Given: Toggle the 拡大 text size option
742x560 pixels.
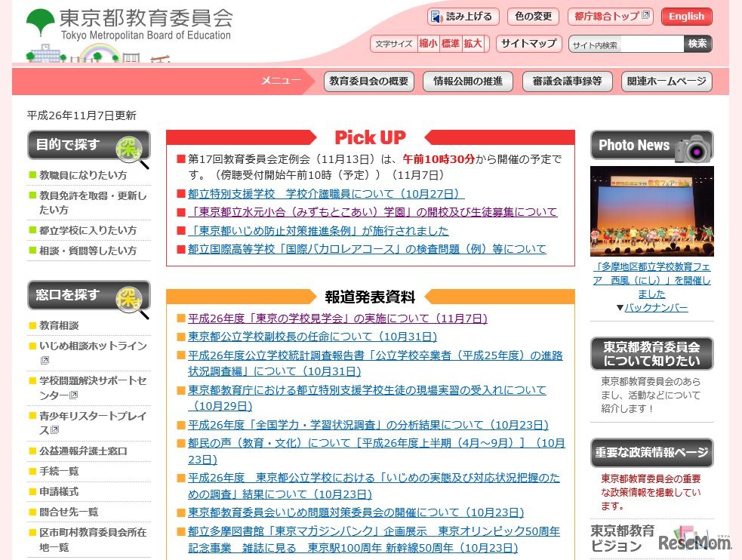Looking at the screenshot, I should [x=473, y=43].
